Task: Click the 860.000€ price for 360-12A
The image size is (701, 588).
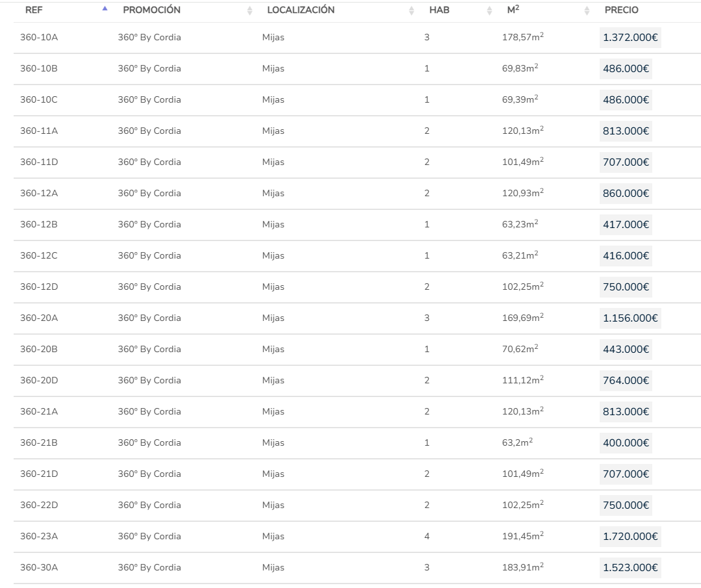Action: pos(626,194)
